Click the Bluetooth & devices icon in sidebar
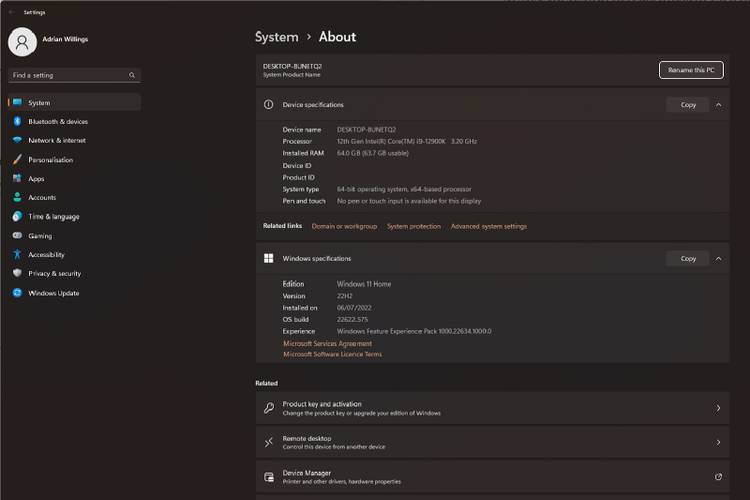 (17, 122)
